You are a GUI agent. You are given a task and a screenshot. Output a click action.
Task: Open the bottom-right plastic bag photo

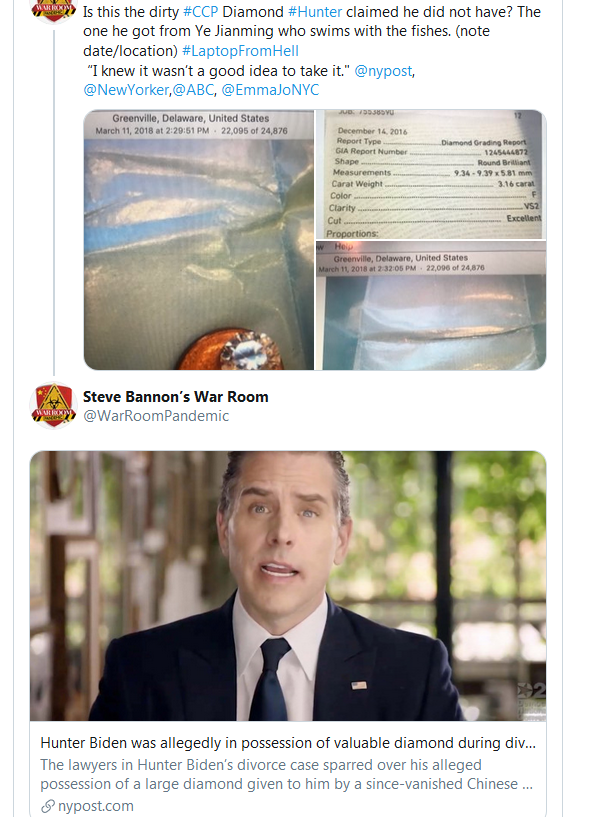[x=431, y=305]
